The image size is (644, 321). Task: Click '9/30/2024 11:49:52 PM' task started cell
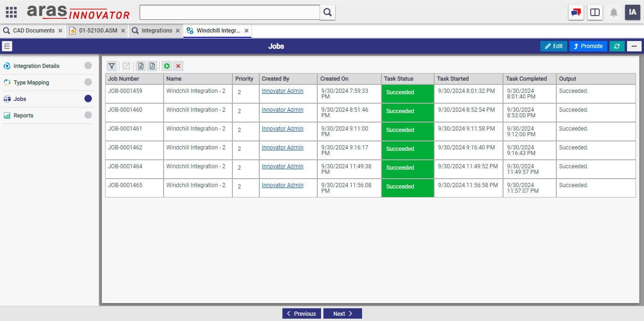[x=469, y=169]
